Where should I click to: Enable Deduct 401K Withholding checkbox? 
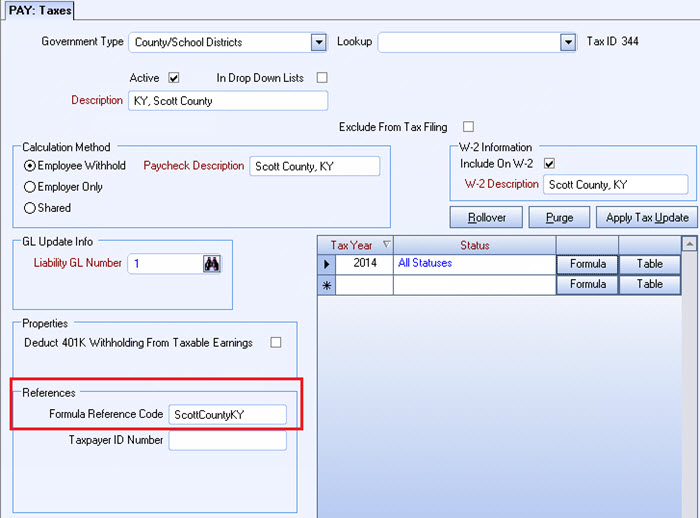[275, 343]
